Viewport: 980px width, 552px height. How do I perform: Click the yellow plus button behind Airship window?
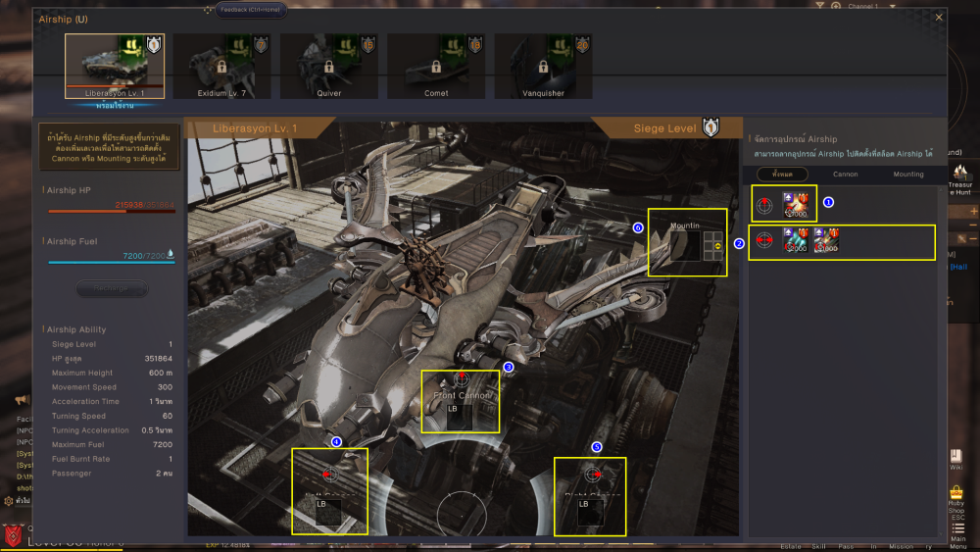pyautogui.click(x=973, y=212)
